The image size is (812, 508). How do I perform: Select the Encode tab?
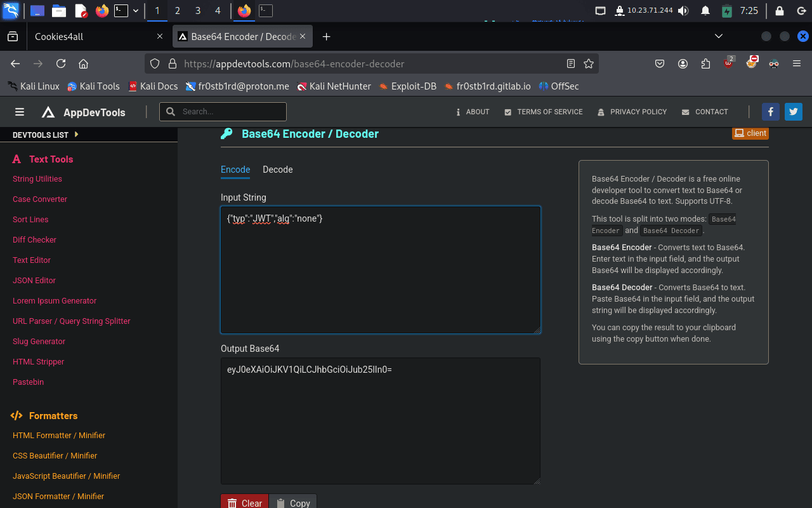pos(235,170)
